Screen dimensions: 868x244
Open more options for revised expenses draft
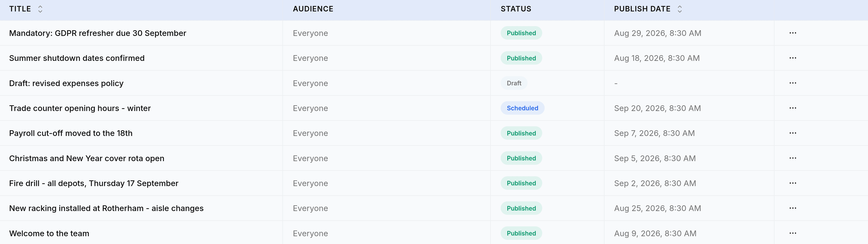tap(793, 83)
